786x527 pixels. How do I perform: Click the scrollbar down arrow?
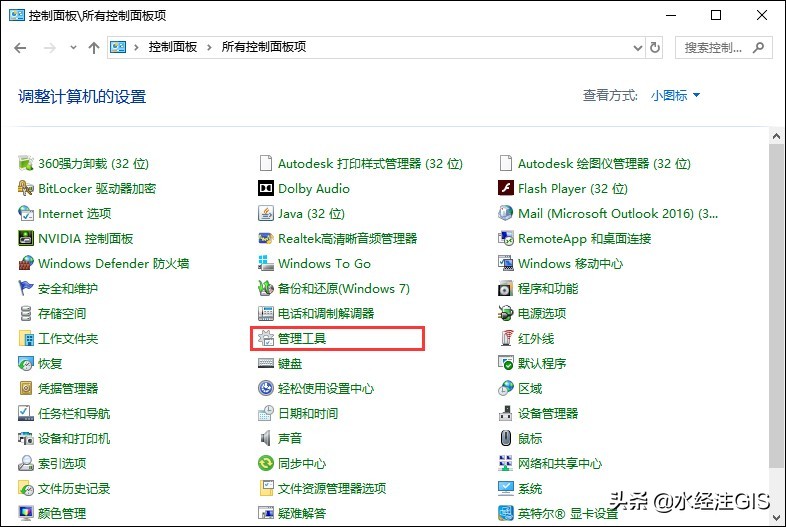(x=776, y=517)
